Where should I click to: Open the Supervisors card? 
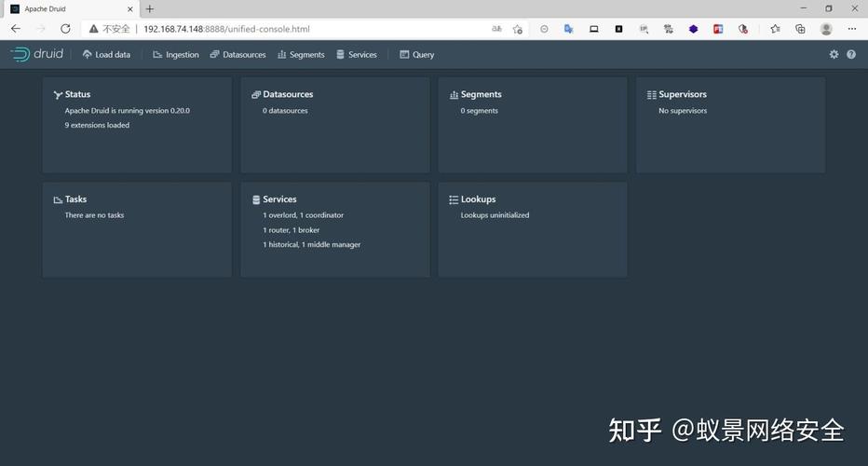click(731, 125)
